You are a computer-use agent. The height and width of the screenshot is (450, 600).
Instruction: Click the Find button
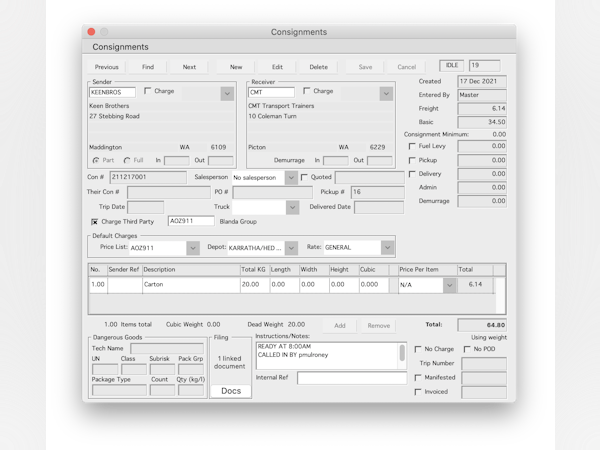tap(148, 67)
